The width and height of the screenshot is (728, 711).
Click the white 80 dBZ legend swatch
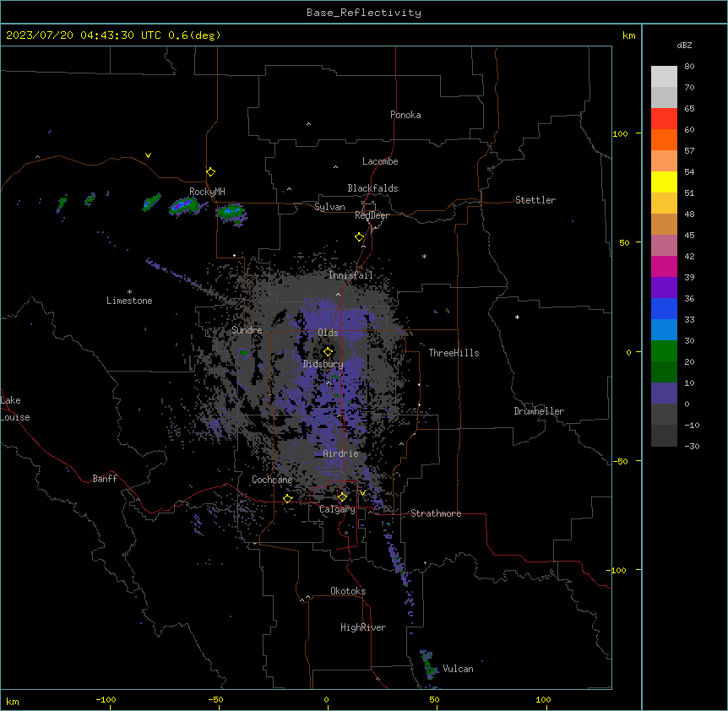[664, 76]
